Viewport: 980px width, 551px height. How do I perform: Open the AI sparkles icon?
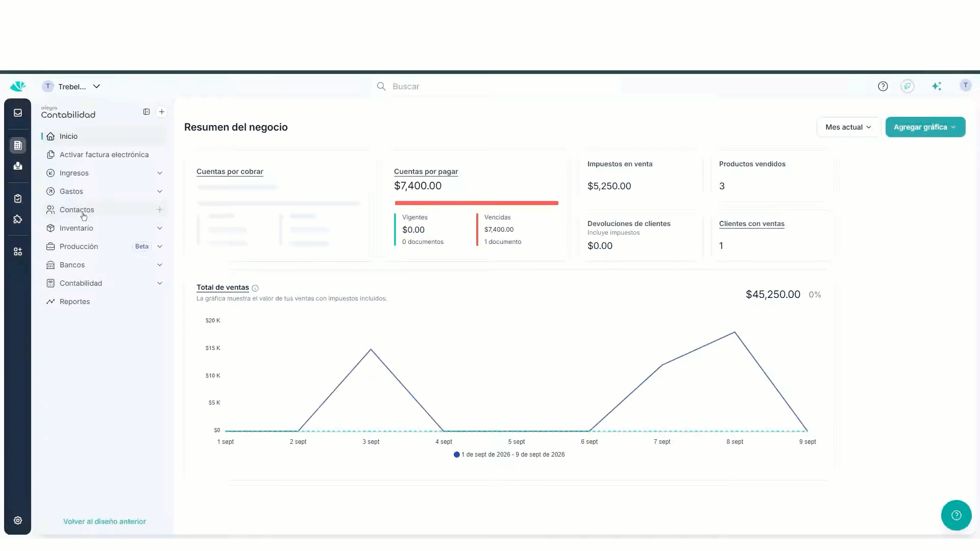pyautogui.click(x=937, y=86)
